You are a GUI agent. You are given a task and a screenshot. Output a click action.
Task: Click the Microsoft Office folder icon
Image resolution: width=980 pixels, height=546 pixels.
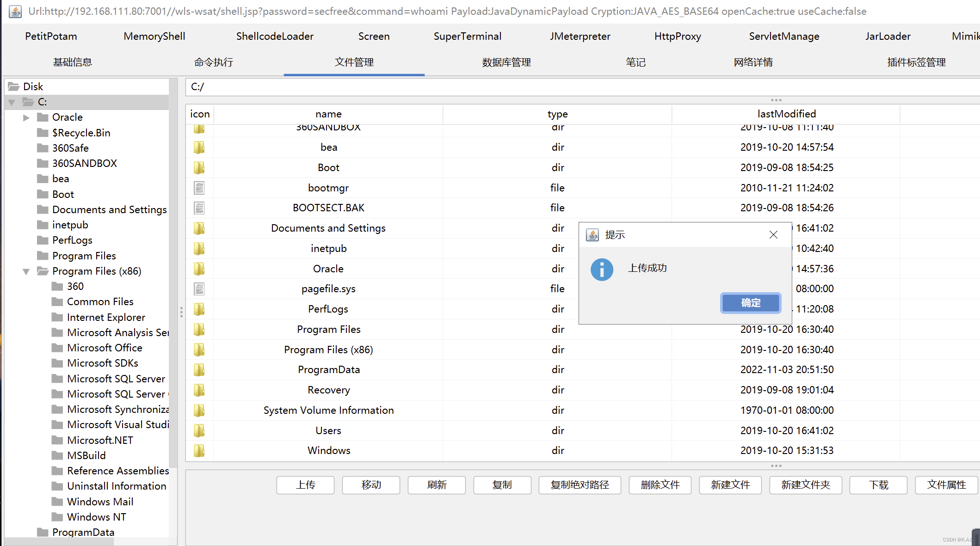click(x=57, y=348)
